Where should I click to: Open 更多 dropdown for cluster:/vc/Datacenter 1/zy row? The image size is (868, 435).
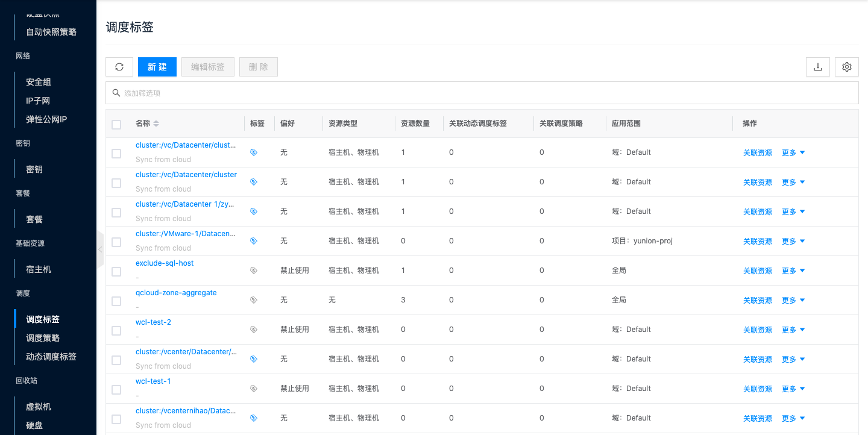point(793,212)
